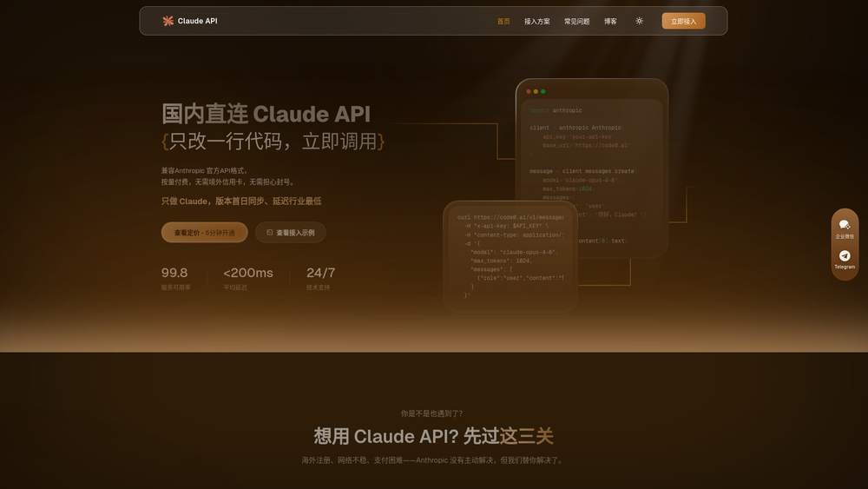Click the Claude API brand text
868x489 pixels.
point(198,21)
